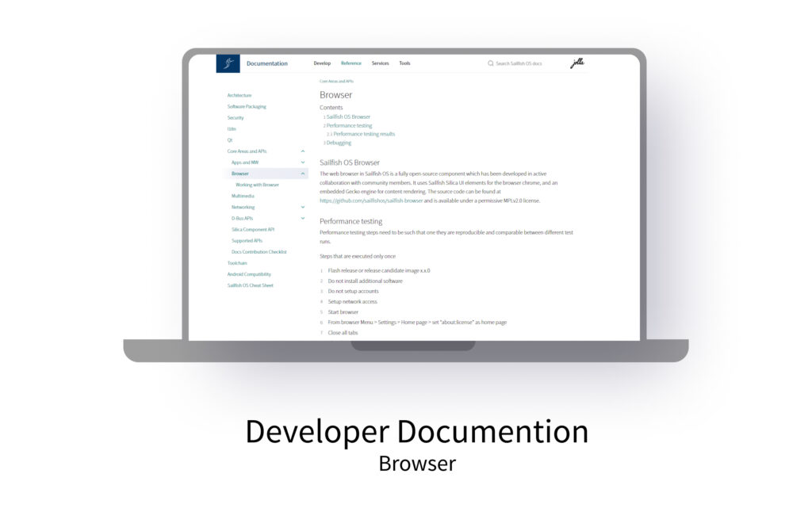
Task: Click the Jolla logo
Action: point(577,63)
